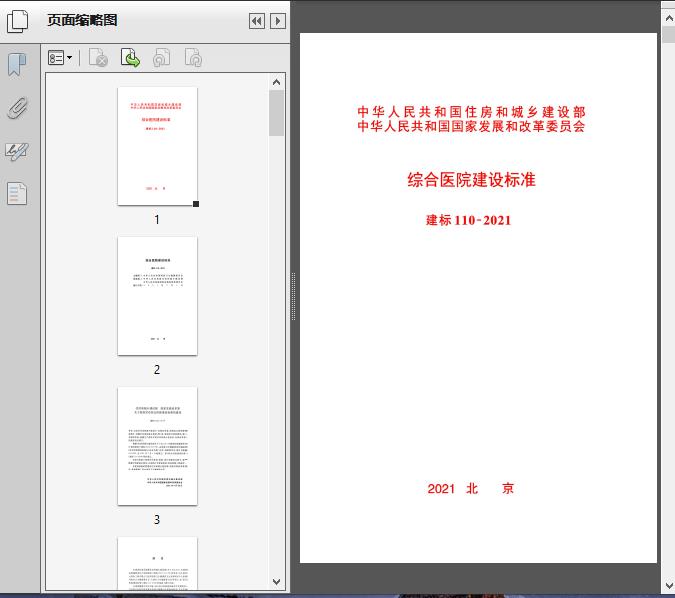
Task: Click the thumbnail panel scrollbar thumb
Action: (x=276, y=113)
